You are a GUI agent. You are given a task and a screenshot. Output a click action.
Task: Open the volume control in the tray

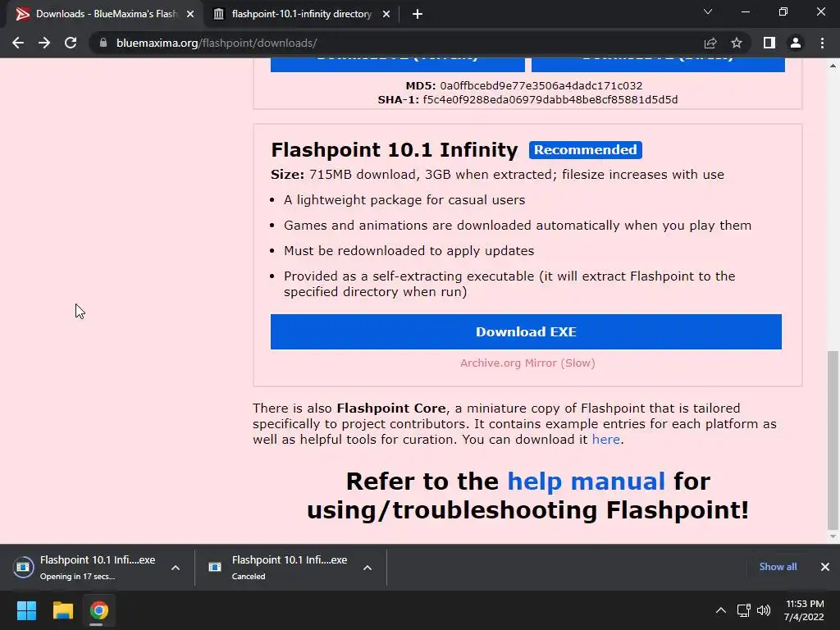764,610
